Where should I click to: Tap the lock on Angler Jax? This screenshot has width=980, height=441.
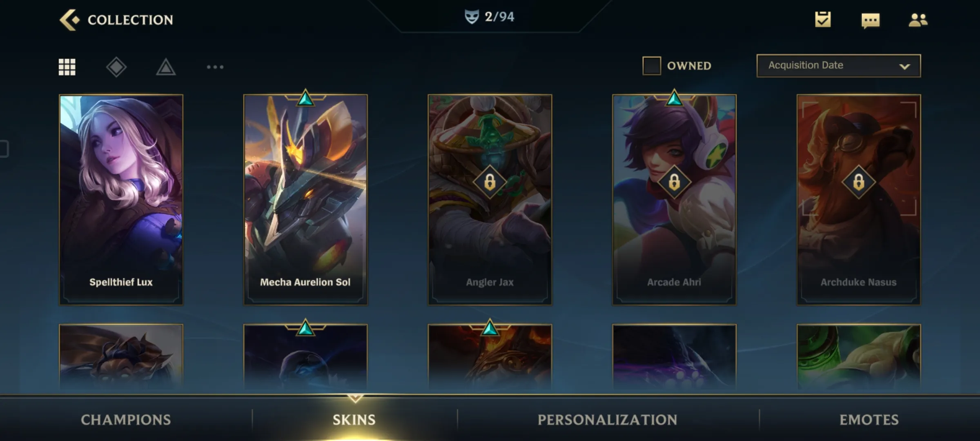490,182
